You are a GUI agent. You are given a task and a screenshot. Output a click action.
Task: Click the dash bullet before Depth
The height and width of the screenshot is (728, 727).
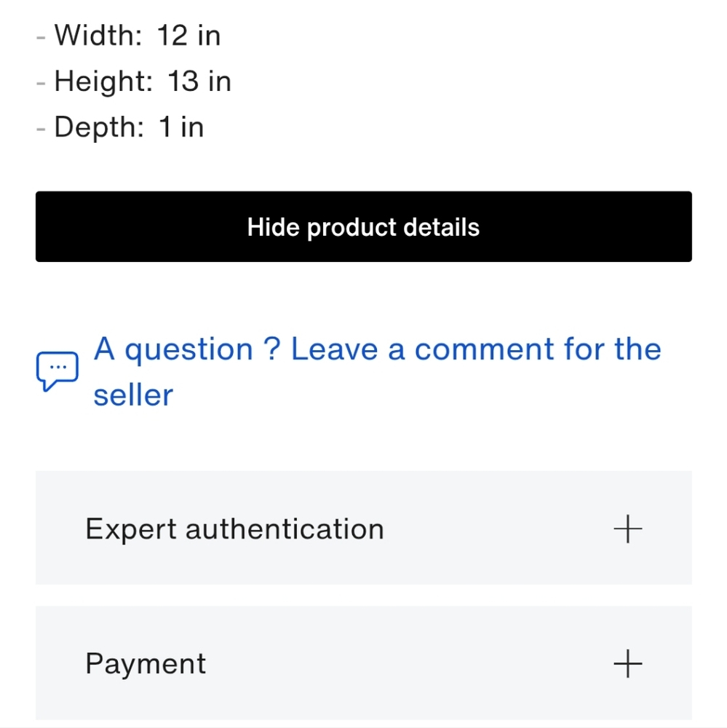(x=41, y=129)
